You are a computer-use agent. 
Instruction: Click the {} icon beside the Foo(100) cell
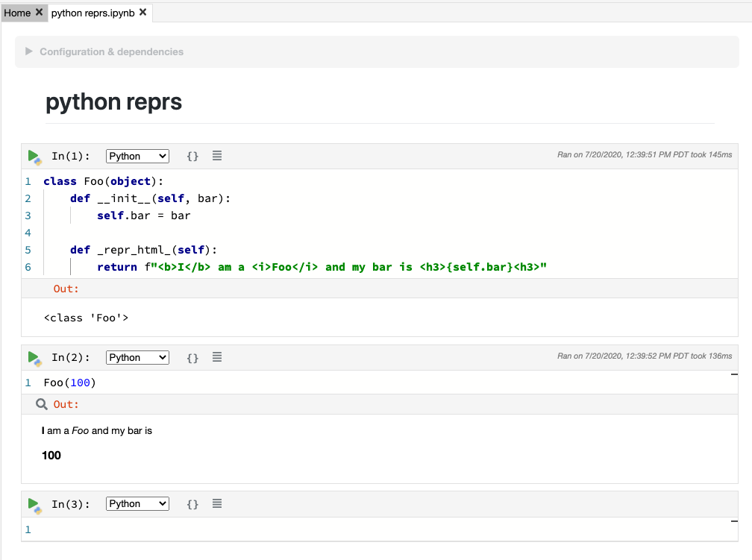coord(192,357)
